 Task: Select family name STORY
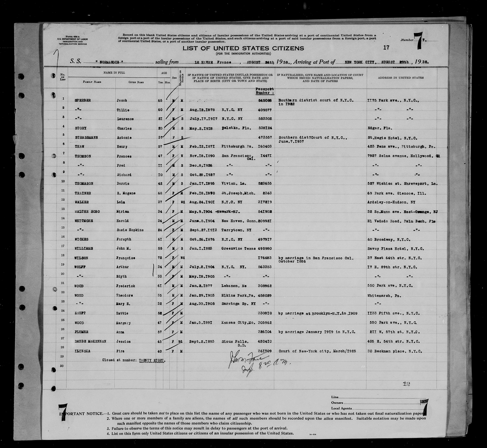81,128
